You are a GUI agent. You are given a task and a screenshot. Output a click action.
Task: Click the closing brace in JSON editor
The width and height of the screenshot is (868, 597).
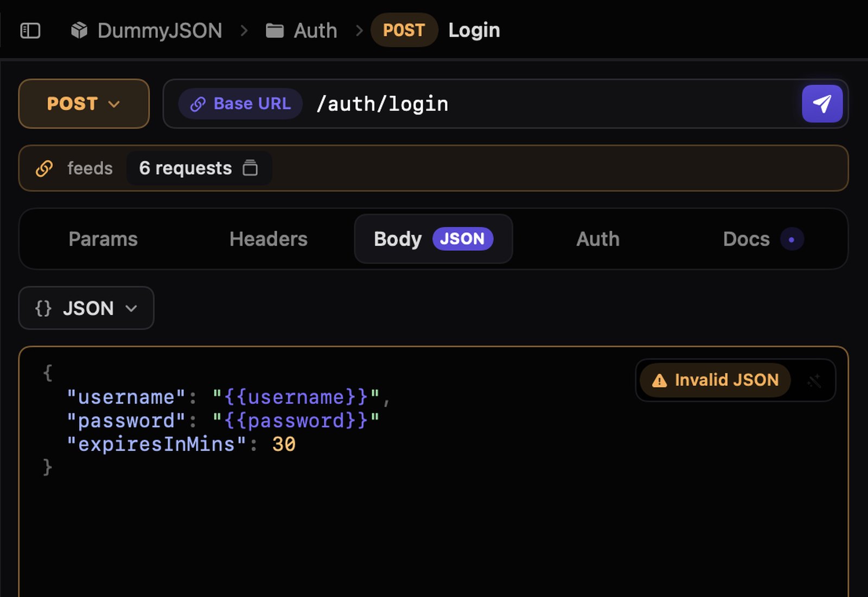click(x=48, y=467)
